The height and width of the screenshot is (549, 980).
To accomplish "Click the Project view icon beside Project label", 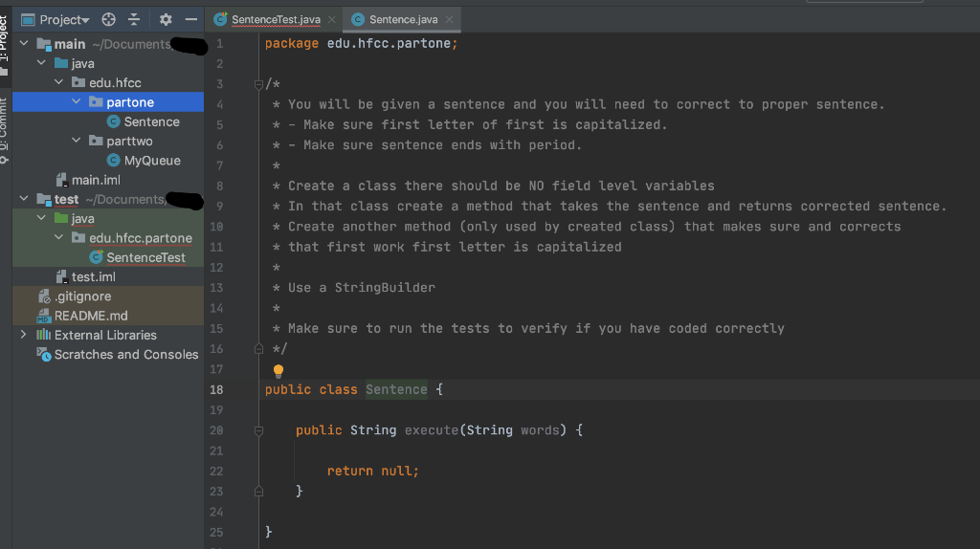I will (x=28, y=20).
